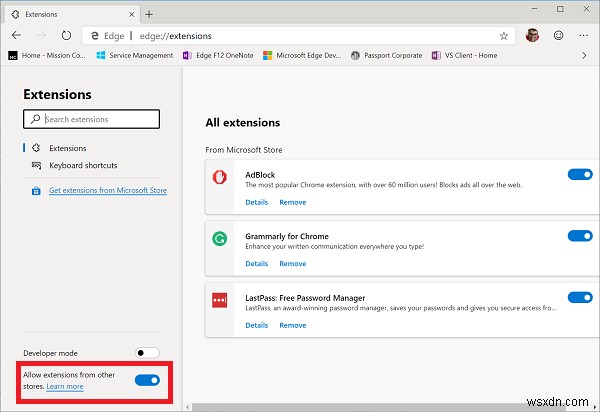Disable the Grammarly for Chrome toggle

[580, 236]
